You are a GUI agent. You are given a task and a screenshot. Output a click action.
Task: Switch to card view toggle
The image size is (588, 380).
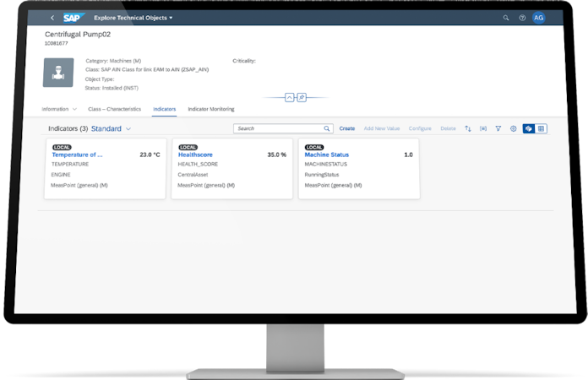[529, 128]
